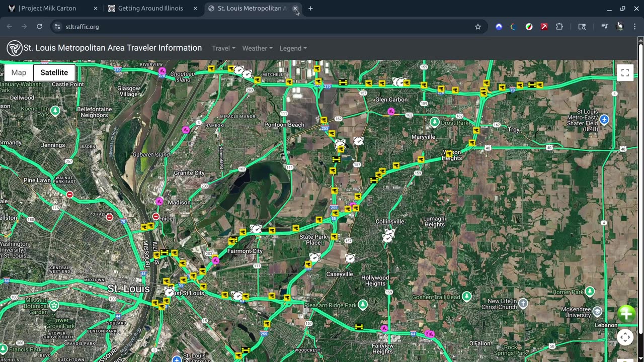
Task: Open the camera icon at Wilson Heights
Action: [449, 153]
